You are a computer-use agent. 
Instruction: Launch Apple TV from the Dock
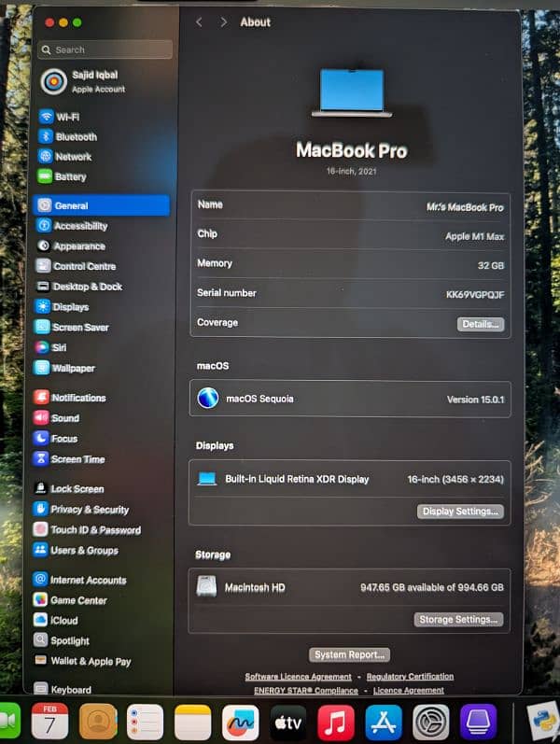(288, 722)
